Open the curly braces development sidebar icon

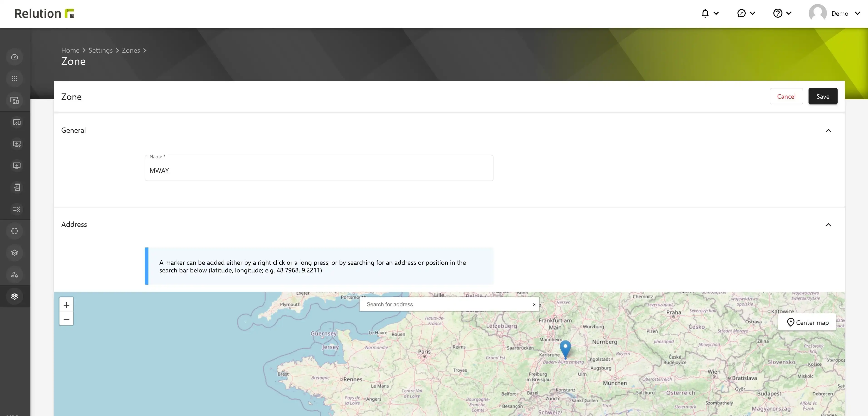[x=15, y=231]
